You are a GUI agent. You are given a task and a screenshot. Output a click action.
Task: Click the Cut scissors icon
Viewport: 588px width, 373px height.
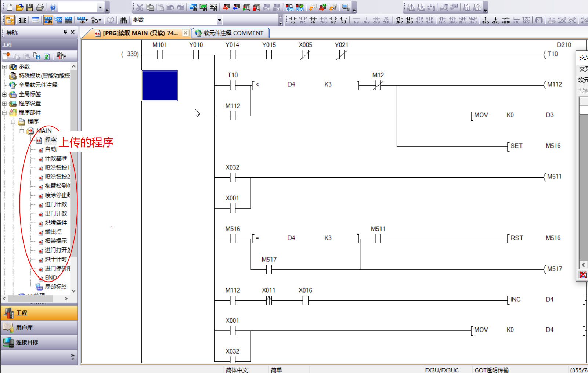pyautogui.click(x=140, y=7)
